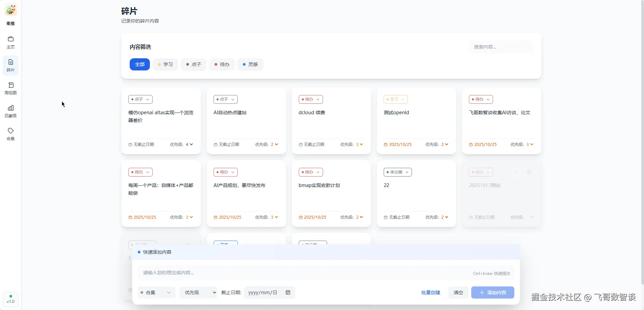
Task: Open the 合集 collections page in sidebar
Action: click(11, 134)
